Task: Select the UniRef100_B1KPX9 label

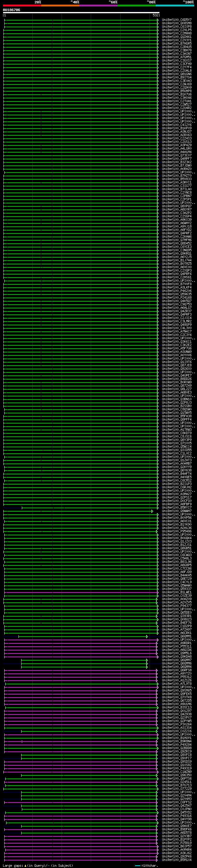Action: [x=177, y=128]
